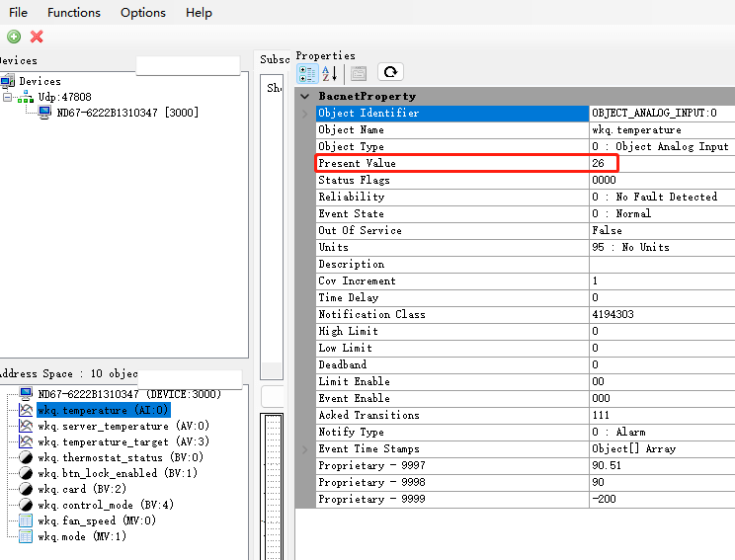
Task: Select wkq.server_temperature (AV:0) object
Action: pos(123,426)
